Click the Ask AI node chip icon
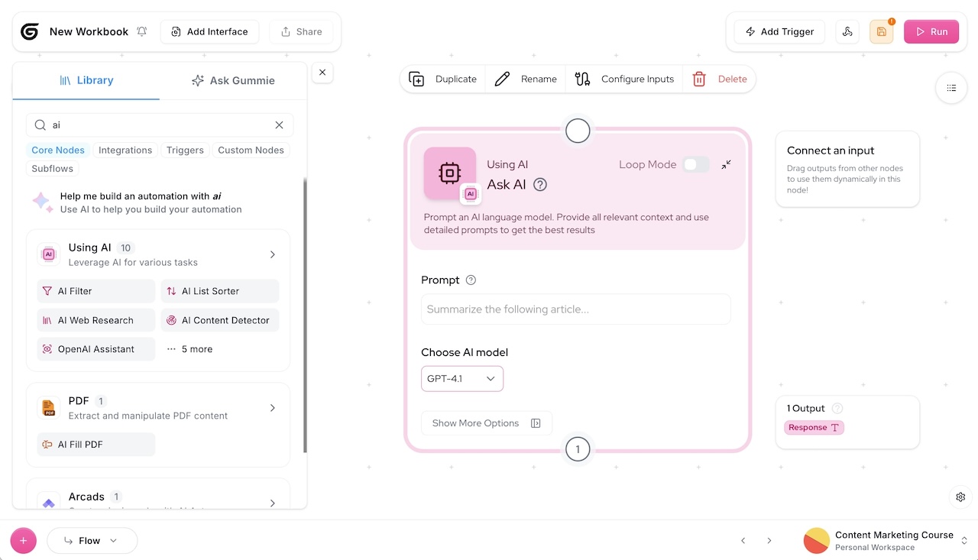 click(x=450, y=173)
